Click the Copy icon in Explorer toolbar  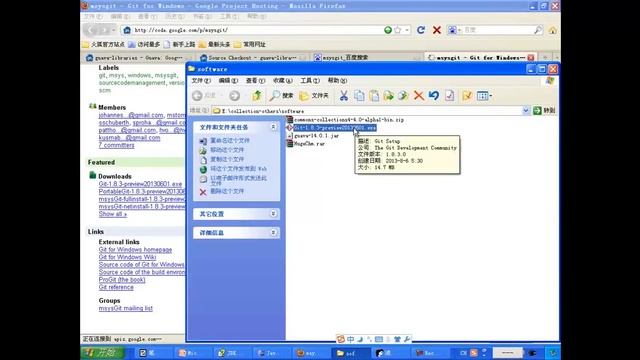(359, 96)
